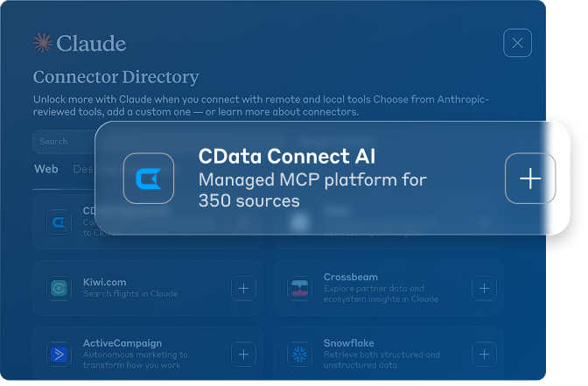
Task: Focus the connector Search field
Action: (x=66, y=142)
